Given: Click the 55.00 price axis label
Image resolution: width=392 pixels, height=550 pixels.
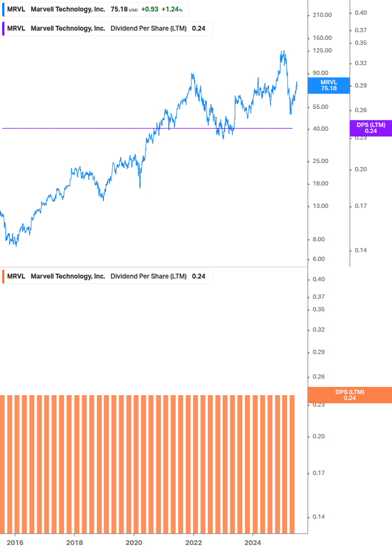Looking at the screenshot, I should click(320, 107).
